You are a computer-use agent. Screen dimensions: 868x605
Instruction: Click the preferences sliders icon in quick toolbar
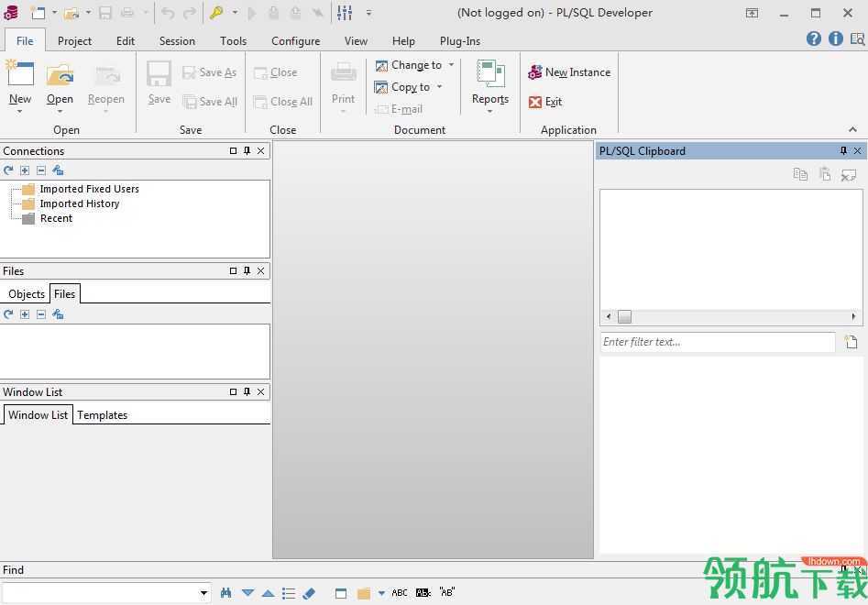pyautogui.click(x=345, y=12)
